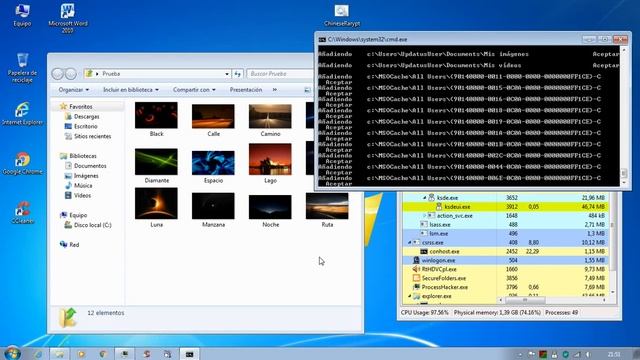The height and width of the screenshot is (360, 640).
Task: Click the Explorer folder taskbar button
Action: (x=59, y=354)
